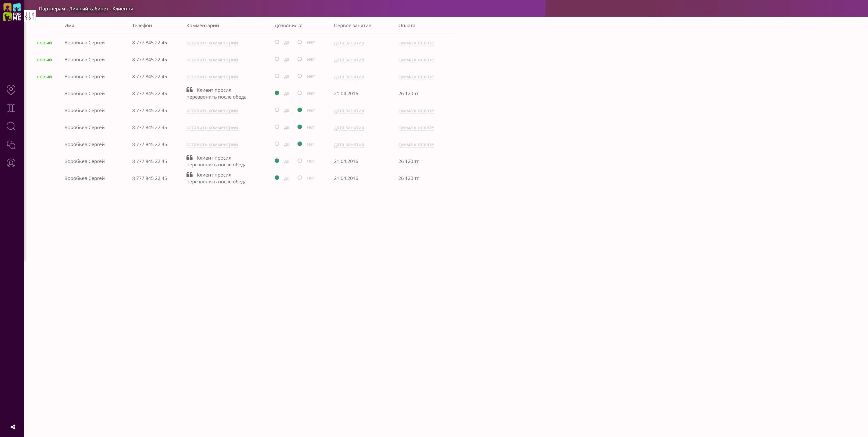Open the location pin sidebar icon
The height and width of the screenshot is (437, 868).
pyautogui.click(x=11, y=90)
